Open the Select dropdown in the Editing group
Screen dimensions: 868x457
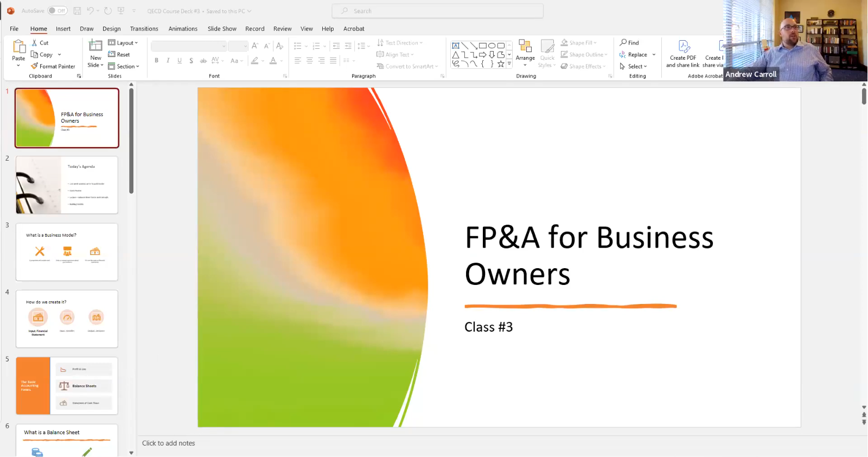pyautogui.click(x=634, y=66)
